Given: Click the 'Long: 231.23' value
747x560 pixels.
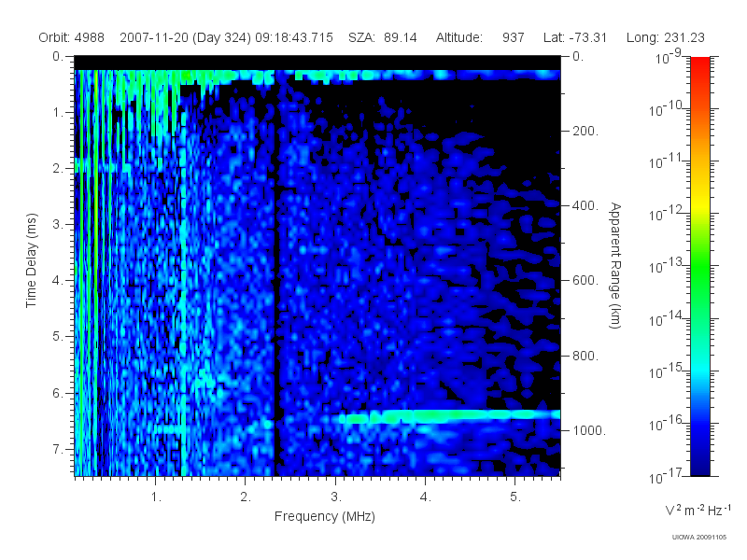Looking at the screenshot, I should pyautogui.click(x=666, y=37).
